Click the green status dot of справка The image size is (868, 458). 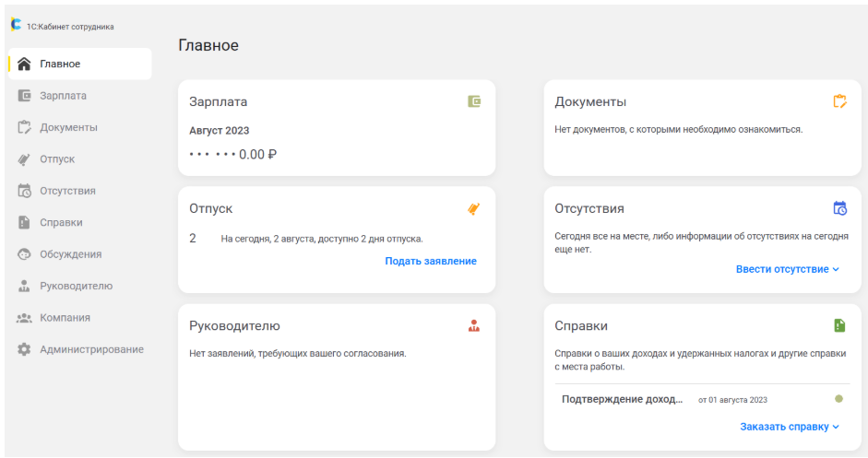pos(838,399)
